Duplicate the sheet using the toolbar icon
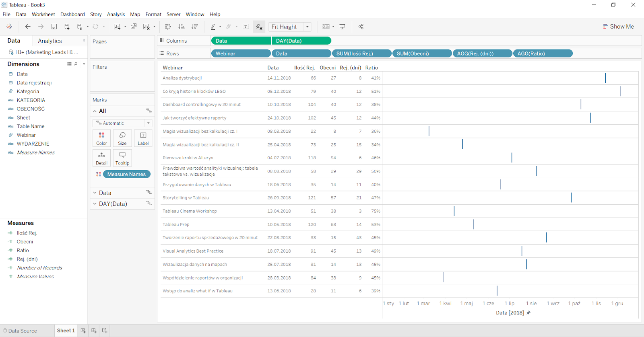Viewport: 644px width, 337px height. [x=134, y=27]
